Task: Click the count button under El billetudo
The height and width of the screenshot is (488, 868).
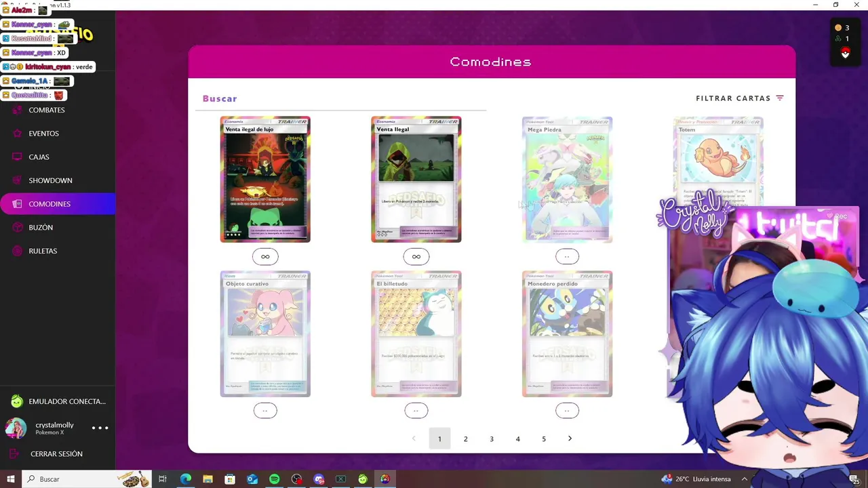Action: [416, 410]
